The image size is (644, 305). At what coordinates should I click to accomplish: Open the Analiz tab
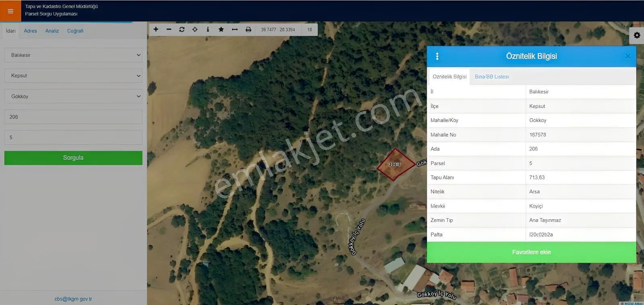coord(52,31)
